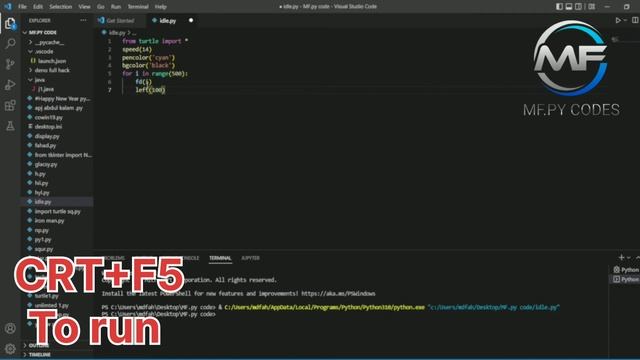Open the View menu
The width and height of the screenshot is (640, 360).
(x=84, y=7)
